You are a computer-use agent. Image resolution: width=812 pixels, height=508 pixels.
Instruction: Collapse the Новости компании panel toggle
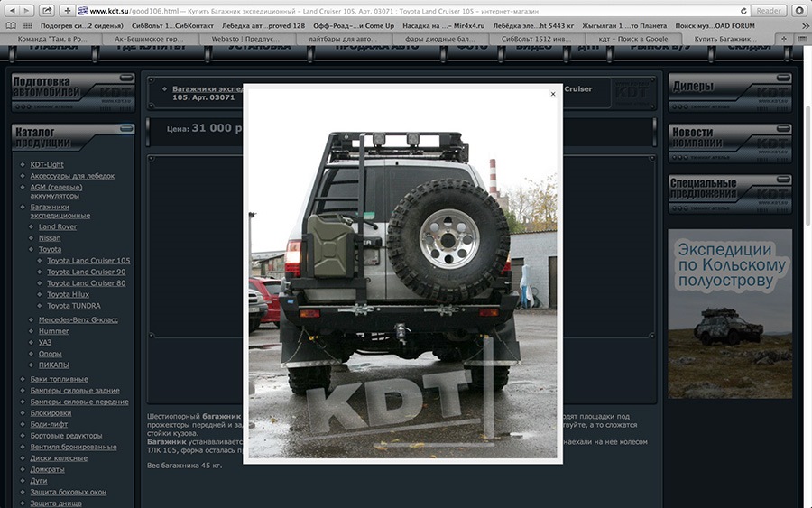(x=783, y=128)
